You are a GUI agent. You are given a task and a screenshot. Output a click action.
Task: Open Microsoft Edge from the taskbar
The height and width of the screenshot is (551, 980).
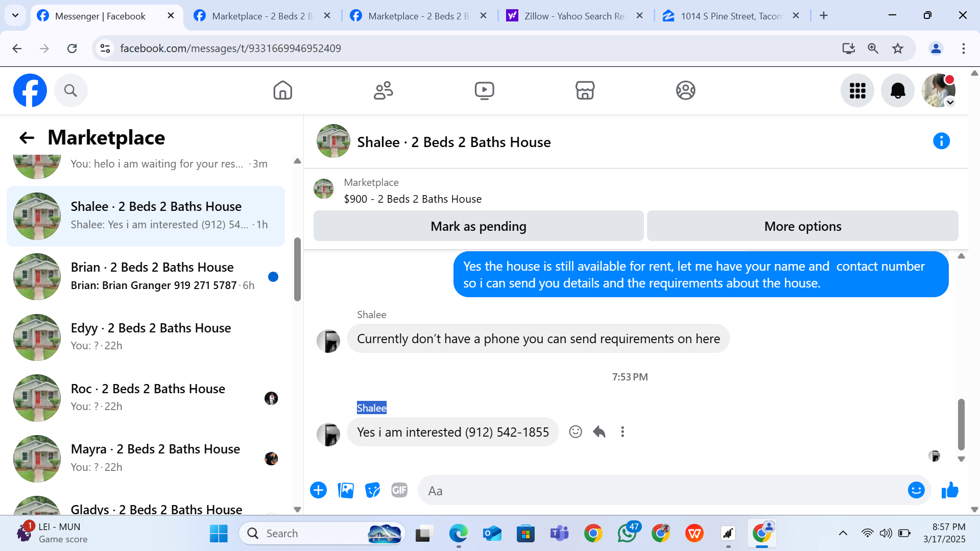pyautogui.click(x=458, y=534)
